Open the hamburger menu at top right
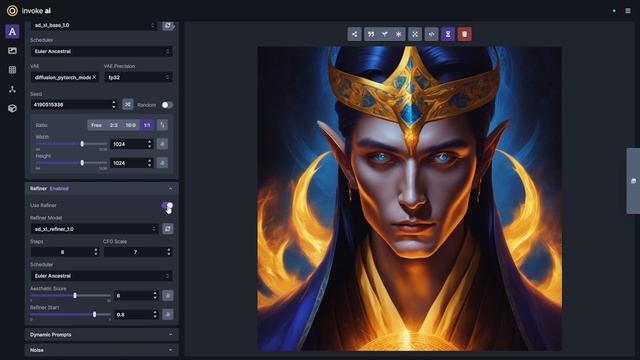Screen dimensions: 640x360 click(x=628, y=11)
